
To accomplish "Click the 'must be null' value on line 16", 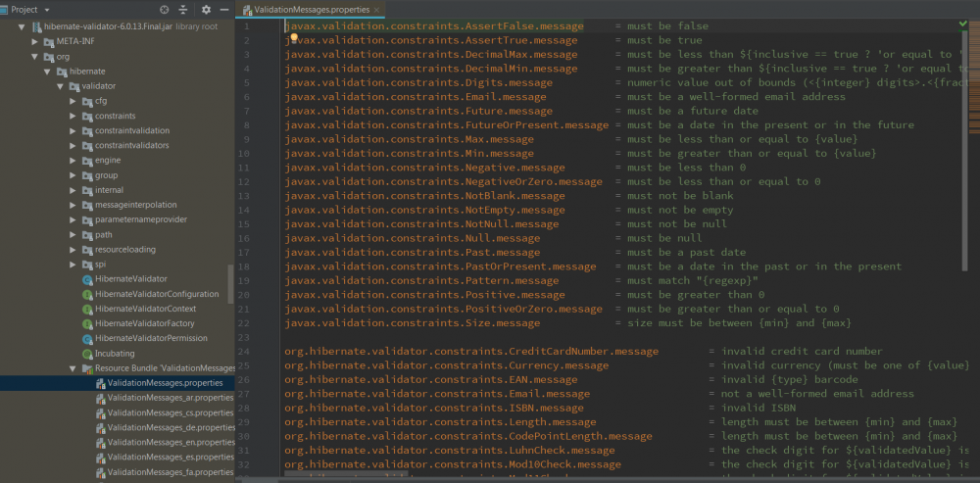I will click(x=664, y=238).
